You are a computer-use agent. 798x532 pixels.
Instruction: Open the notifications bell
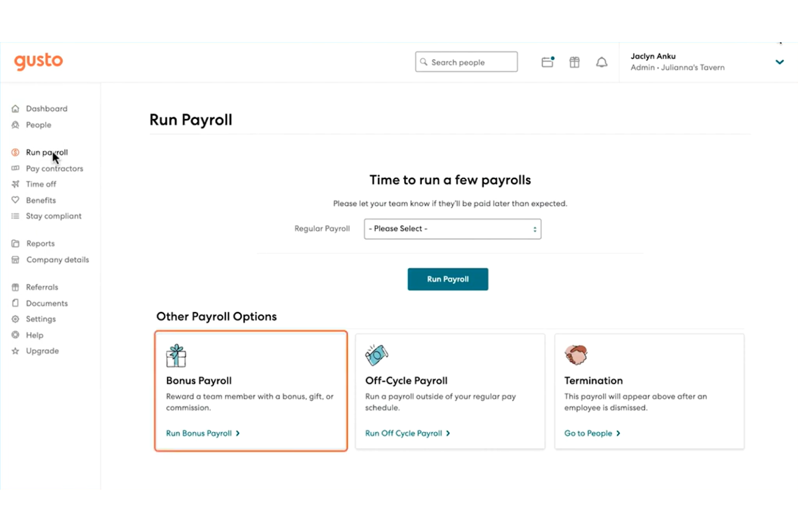point(602,63)
